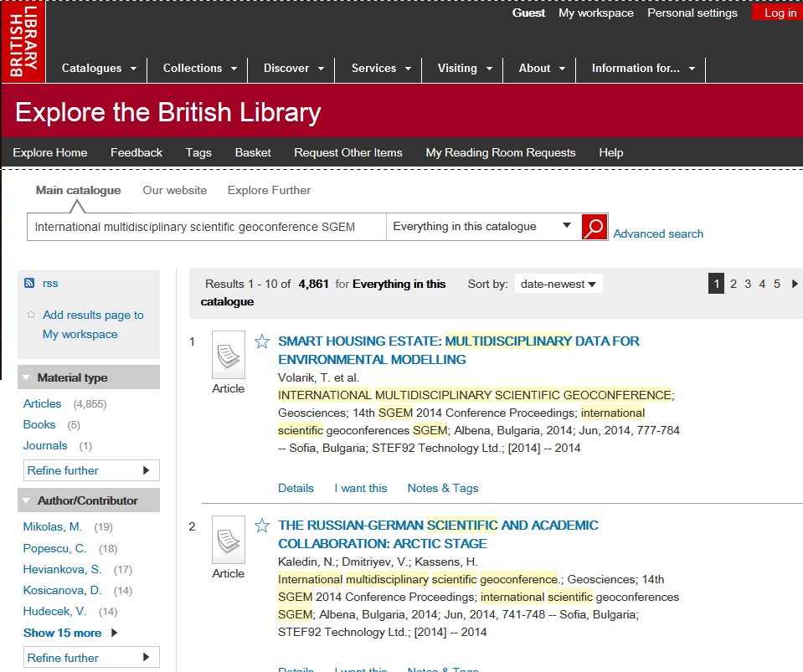The height and width of the screenshot is (672, 803).
Task: Click Article icon for result 1
Action: coord(229,355)
